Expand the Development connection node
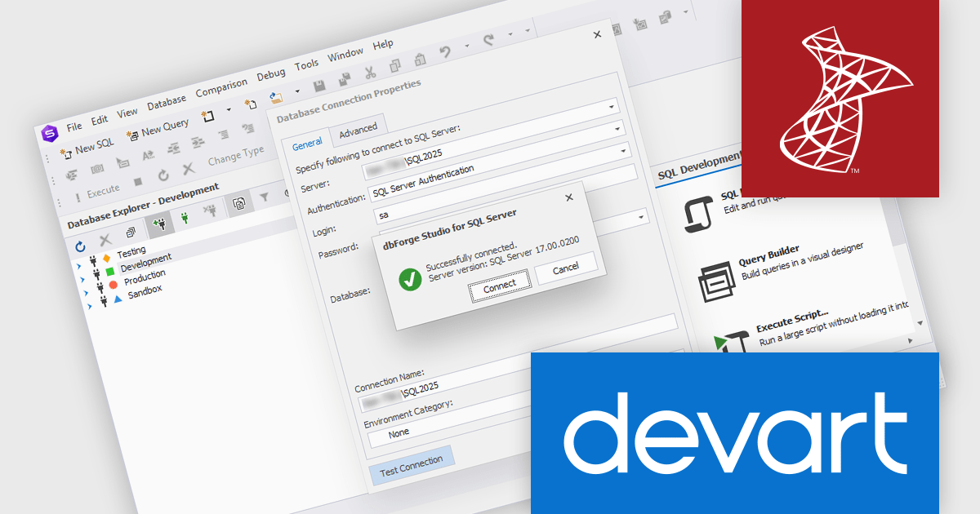The image size is (980, 514). click(84, 278)
